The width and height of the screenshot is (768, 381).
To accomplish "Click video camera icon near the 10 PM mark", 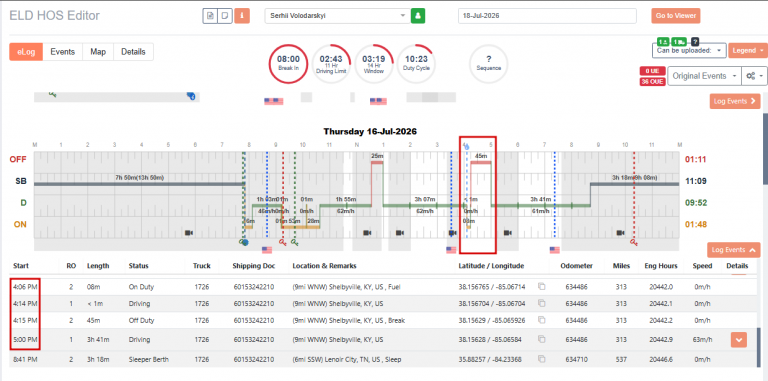I will coord(620,233).
